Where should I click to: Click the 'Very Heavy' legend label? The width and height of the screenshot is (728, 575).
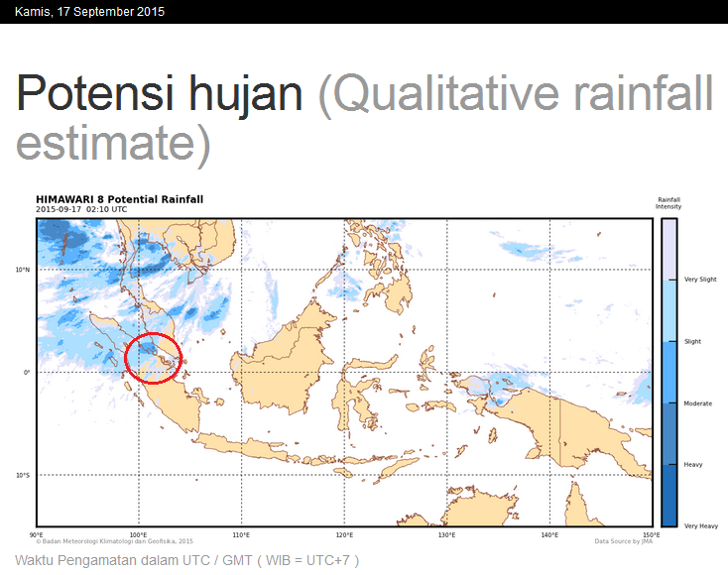point(701,525)
